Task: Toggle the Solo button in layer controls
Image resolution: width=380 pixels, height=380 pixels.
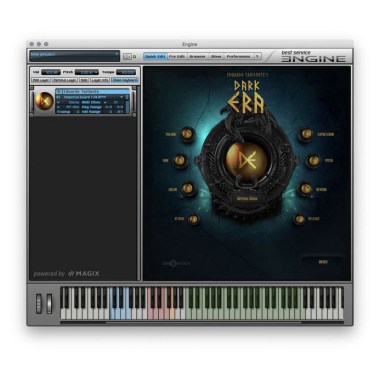Action: pos(84,80)
